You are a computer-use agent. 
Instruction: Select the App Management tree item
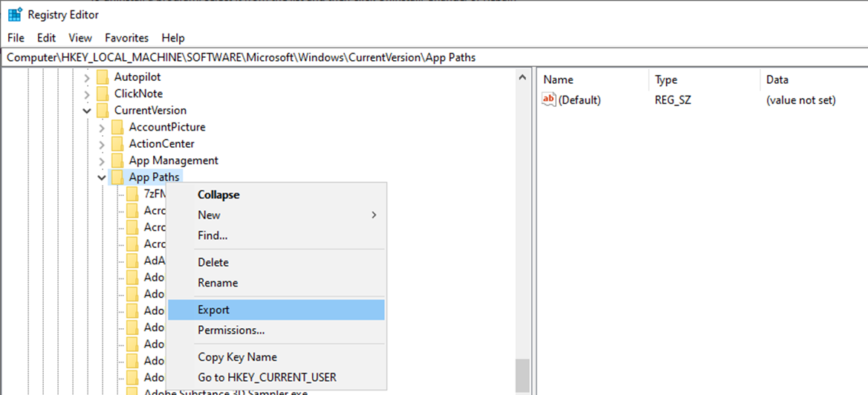pos(174,160)
